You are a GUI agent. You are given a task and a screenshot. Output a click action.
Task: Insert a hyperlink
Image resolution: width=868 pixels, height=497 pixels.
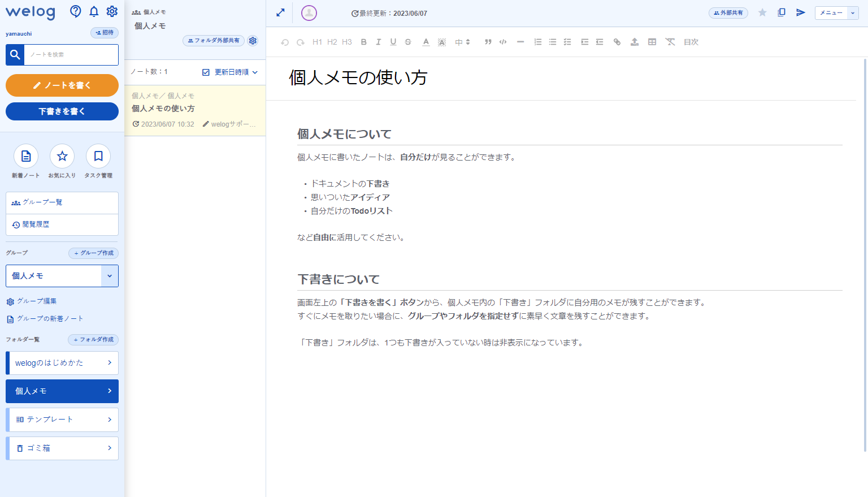pos(617,42)
